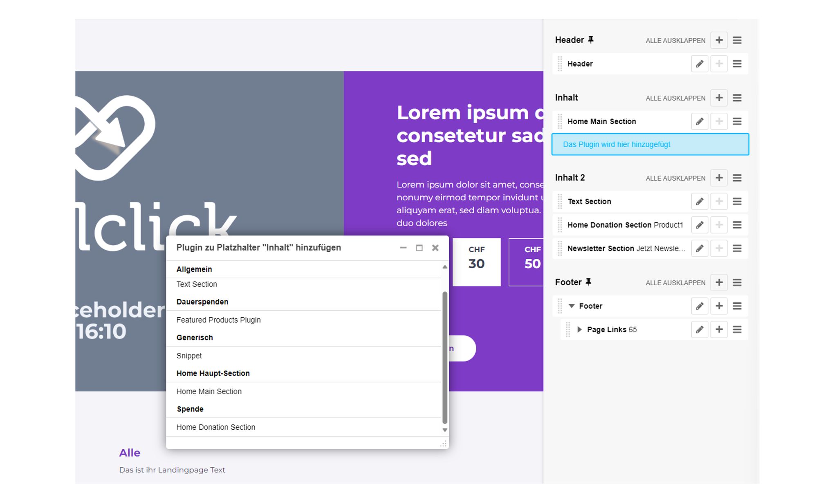Click pencil icon for Home Donation Section
The image size is (834, 504).
coord(699,225)
